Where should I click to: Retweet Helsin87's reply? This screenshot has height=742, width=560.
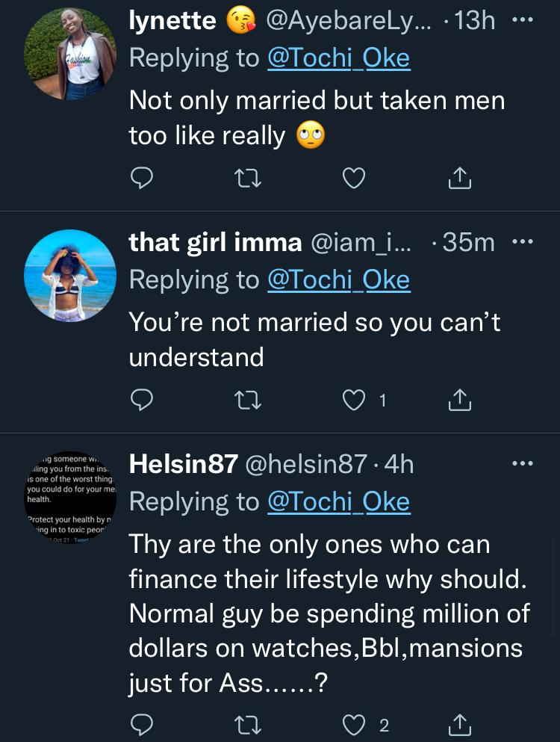pyautogui.click(x=247, y=725)
